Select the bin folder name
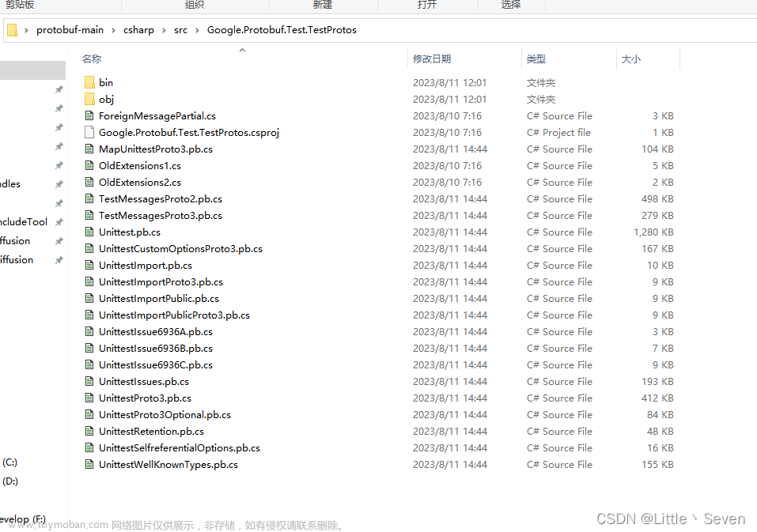 coord(106,82)
